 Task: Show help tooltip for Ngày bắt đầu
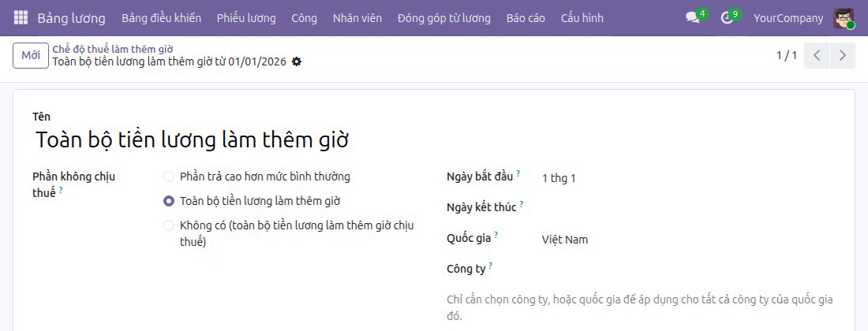point(518,173)
